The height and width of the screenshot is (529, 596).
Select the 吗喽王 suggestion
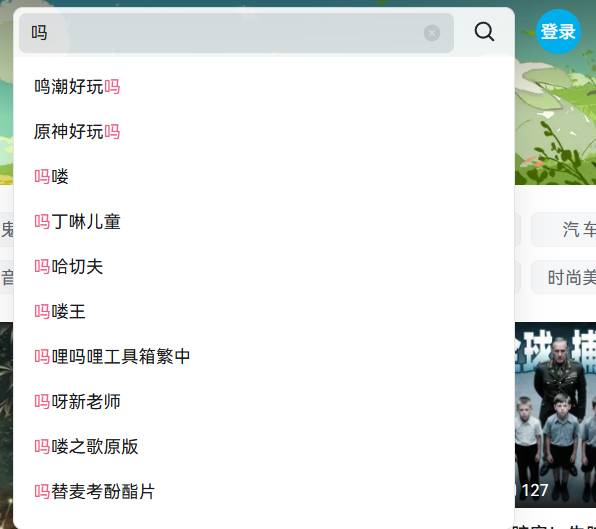click(x=263, y=312)
